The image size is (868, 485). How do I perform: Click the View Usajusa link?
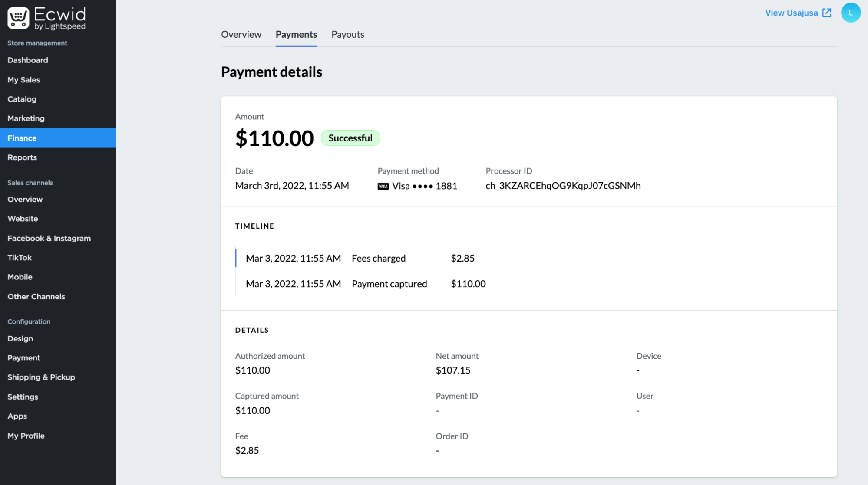coord(791,13)
